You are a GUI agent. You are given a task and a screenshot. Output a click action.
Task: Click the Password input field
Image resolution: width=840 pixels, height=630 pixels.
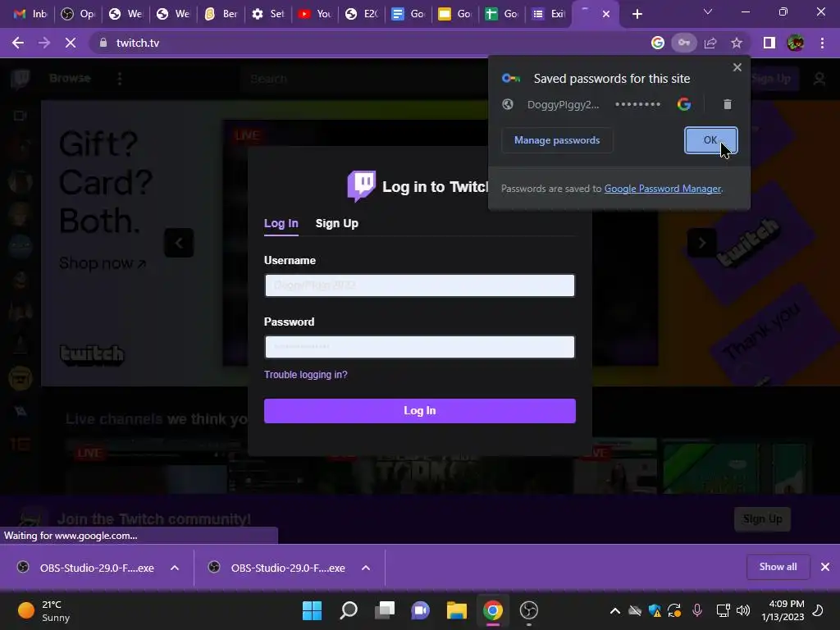pos(419,347)
